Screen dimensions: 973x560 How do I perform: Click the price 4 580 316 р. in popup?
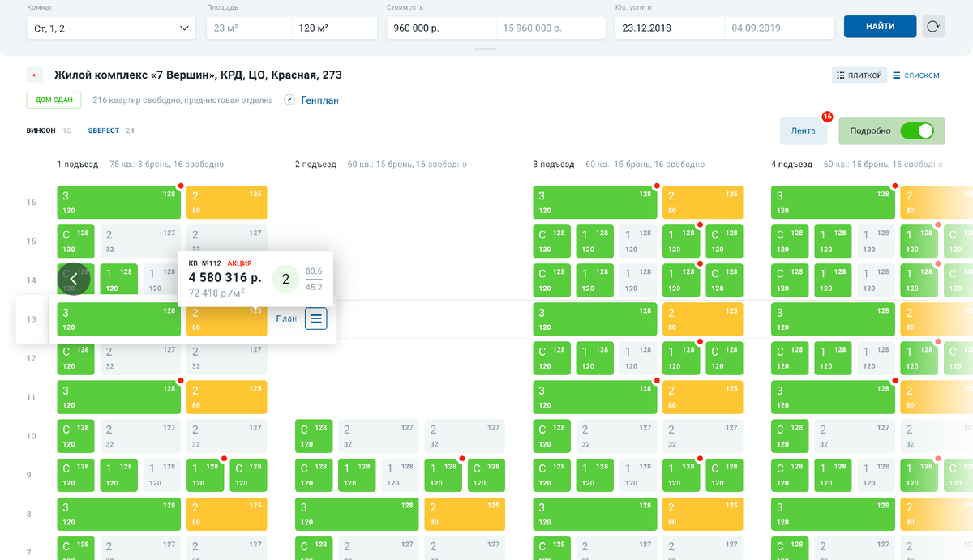(225, 278)
